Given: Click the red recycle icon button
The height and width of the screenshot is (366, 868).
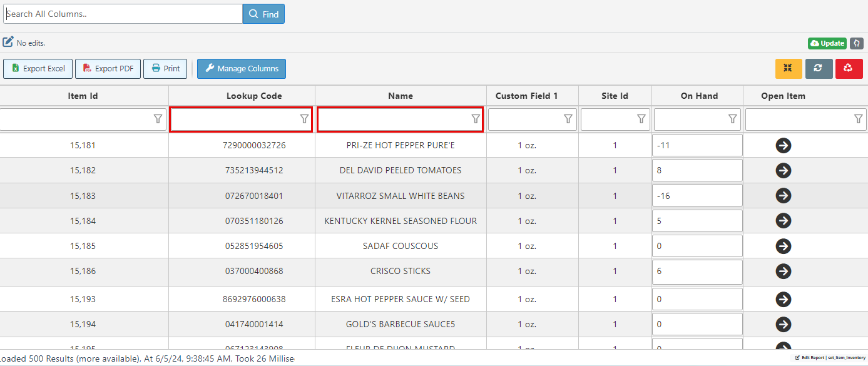Looking at the screenshot, I should tap(849, 69).
